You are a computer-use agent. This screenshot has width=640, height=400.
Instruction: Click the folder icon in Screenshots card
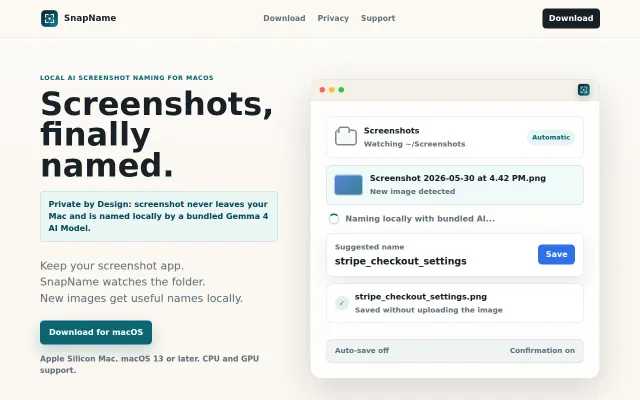tap(346, 136)
